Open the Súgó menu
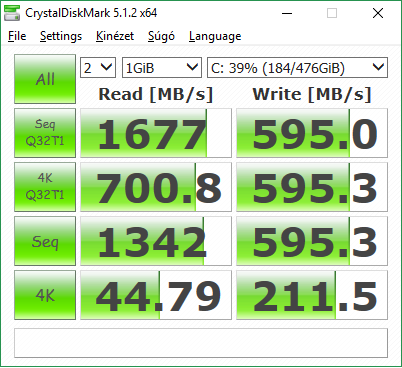 [x=161, y=36]
